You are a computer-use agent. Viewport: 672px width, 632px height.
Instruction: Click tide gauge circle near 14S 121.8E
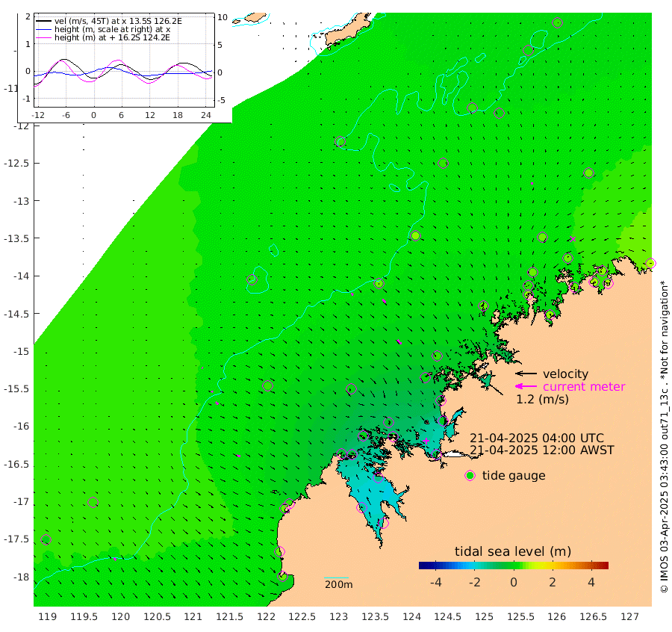pyautogui.click(x=252, y=280)
